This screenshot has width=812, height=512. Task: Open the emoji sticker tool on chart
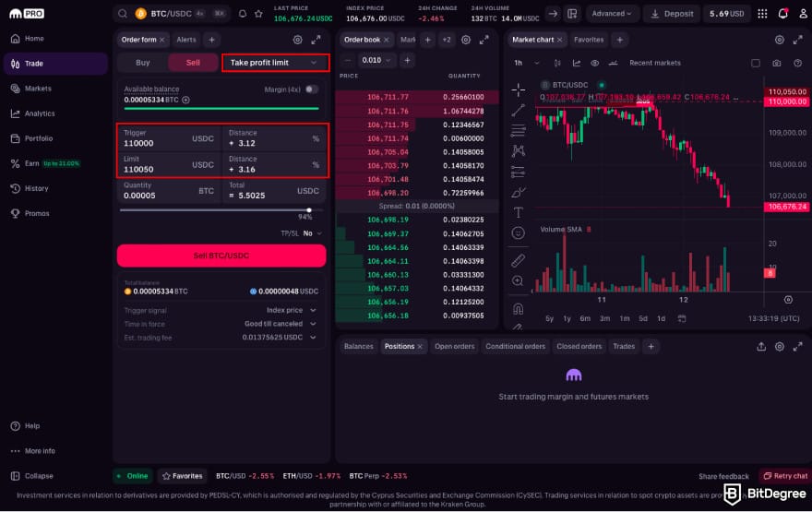pos(518,233)
